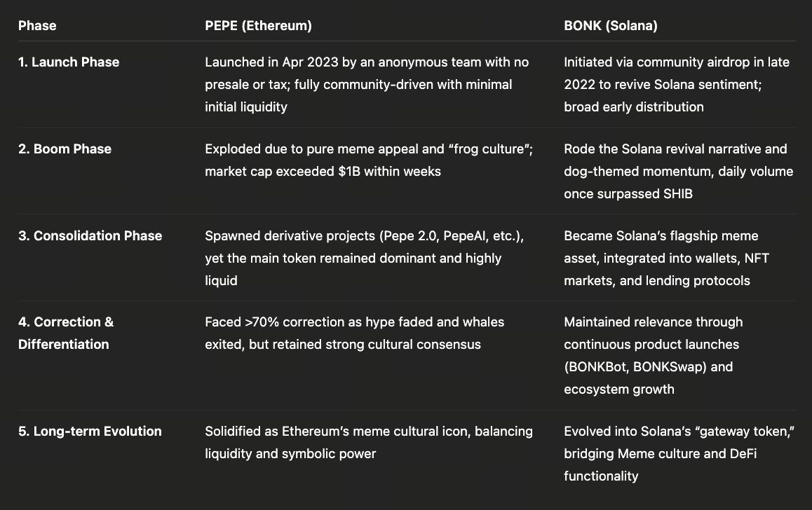Select the '5. Long-term Evolution' row label
The image size is (812, 510).
point(90,432)
